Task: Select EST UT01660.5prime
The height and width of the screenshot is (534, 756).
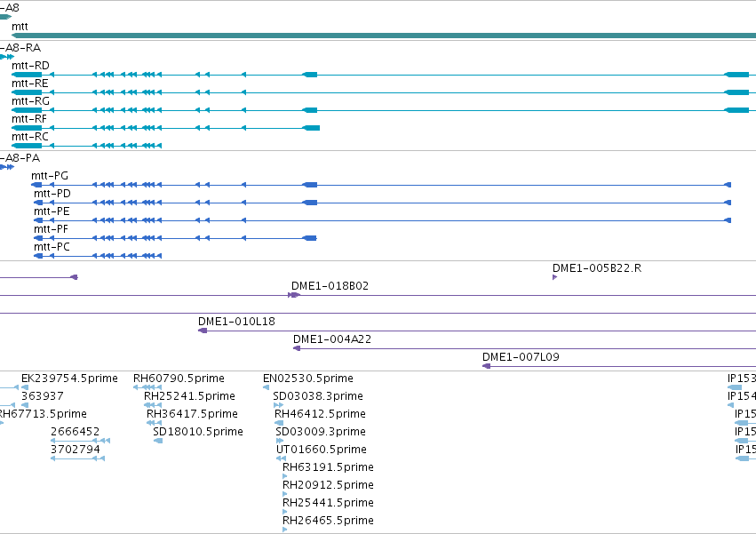Action: 322,450
